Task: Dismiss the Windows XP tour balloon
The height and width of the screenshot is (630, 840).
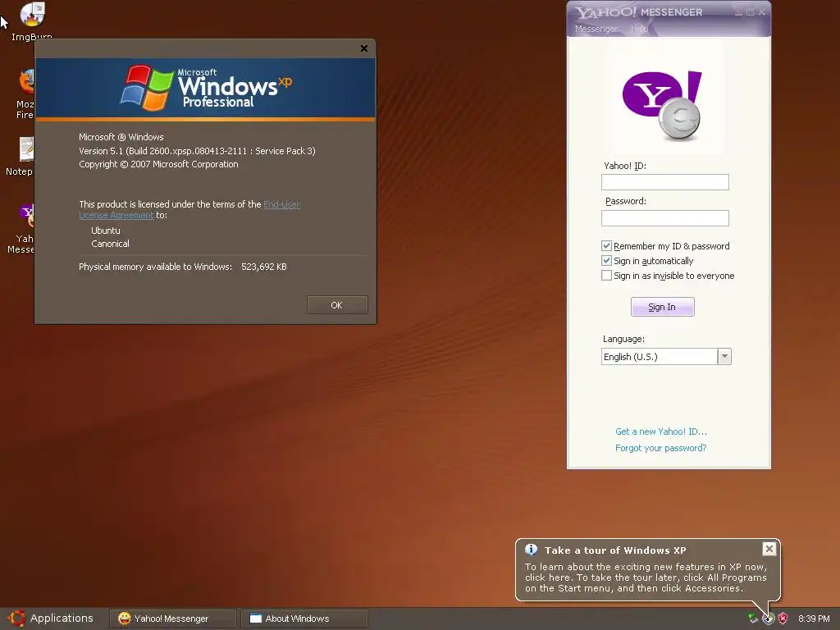Action: 769,549
